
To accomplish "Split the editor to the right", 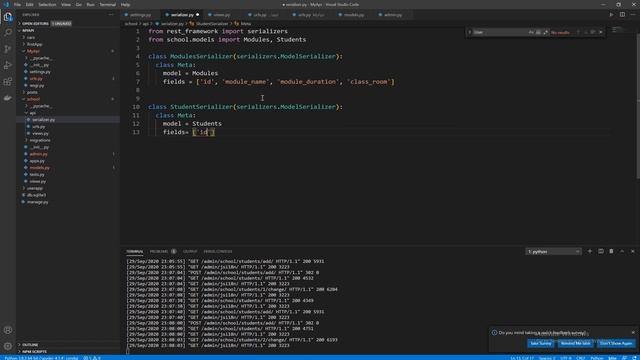I will 622,15.
